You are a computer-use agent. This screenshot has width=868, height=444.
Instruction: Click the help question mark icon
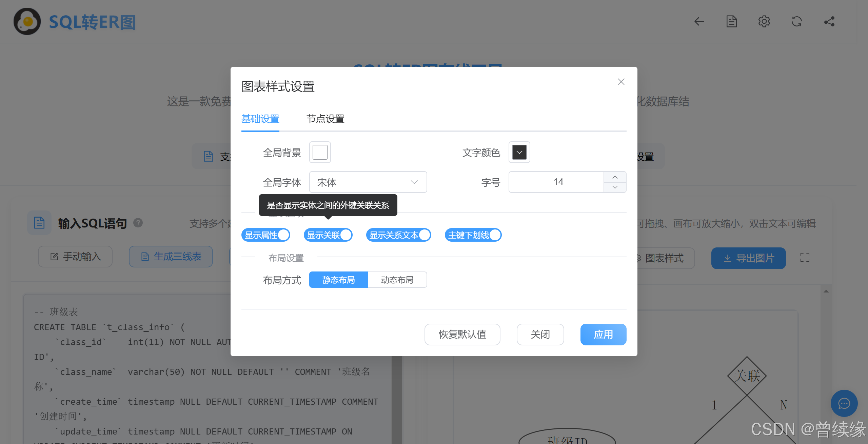138,223
